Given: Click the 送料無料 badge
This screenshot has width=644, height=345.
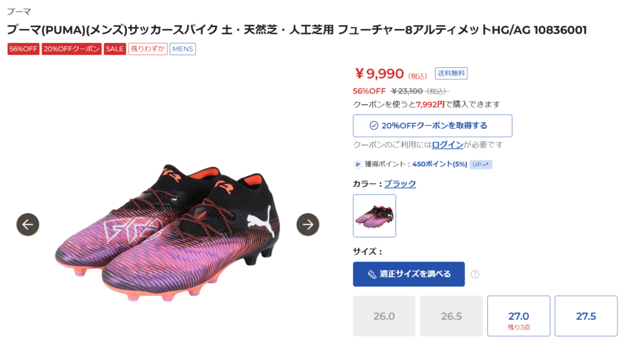Looking at the screenshot, I should (452, 74).
